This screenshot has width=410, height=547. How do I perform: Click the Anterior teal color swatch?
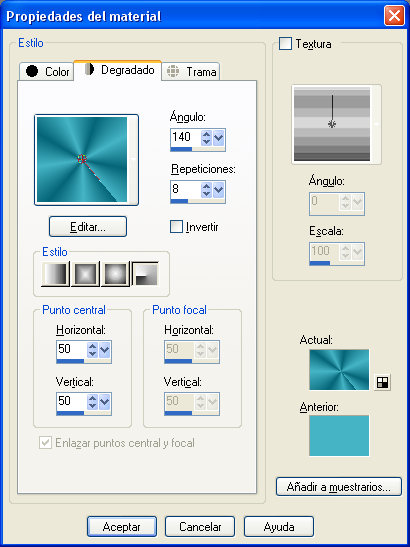pos(339,435)
